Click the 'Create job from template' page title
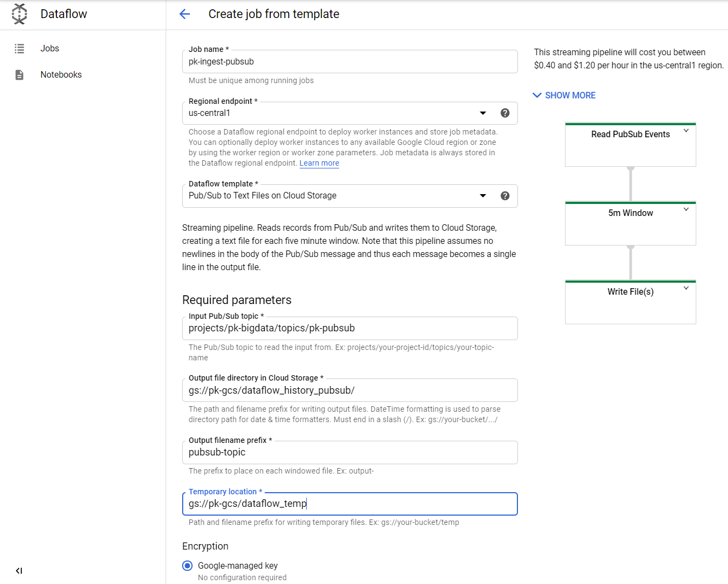The height and width of the screenshot is (584, 728). (x=274, y=14)
